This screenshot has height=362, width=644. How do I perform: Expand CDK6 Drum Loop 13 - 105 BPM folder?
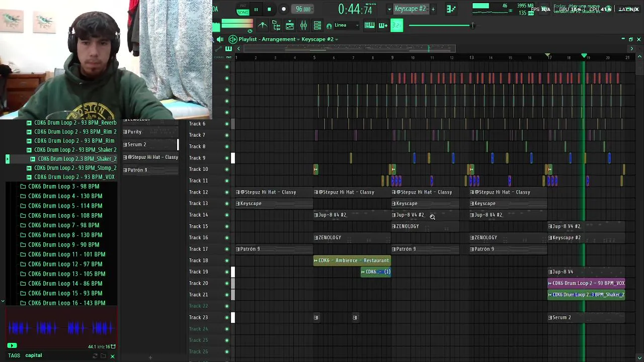pos(63,274)
